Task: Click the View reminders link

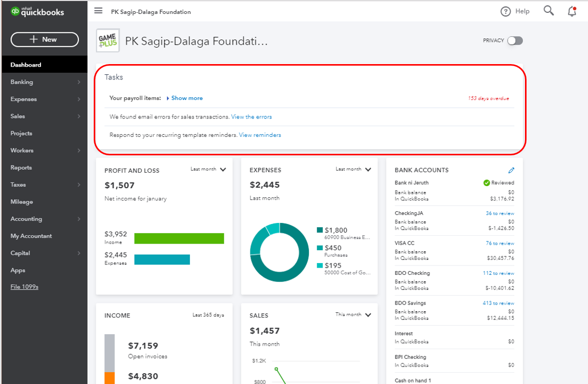Action: [x=260, y=135]
